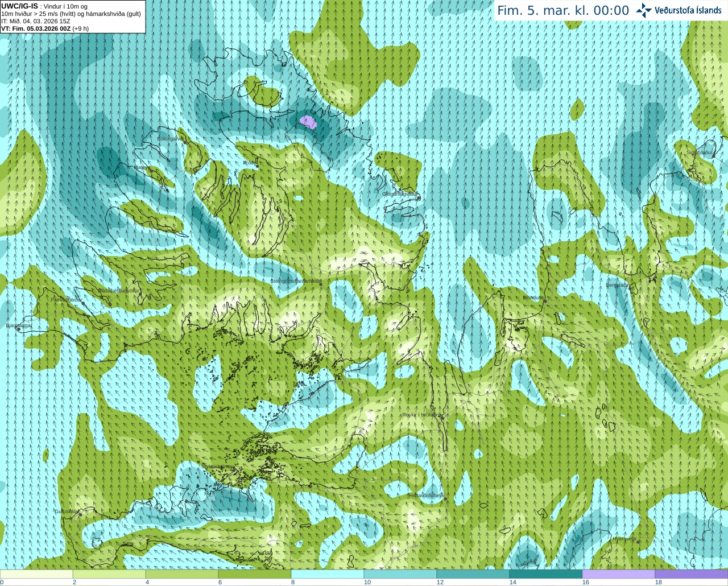Click the legend scale number 8
The image size is (728, 586).
[293, 582]
